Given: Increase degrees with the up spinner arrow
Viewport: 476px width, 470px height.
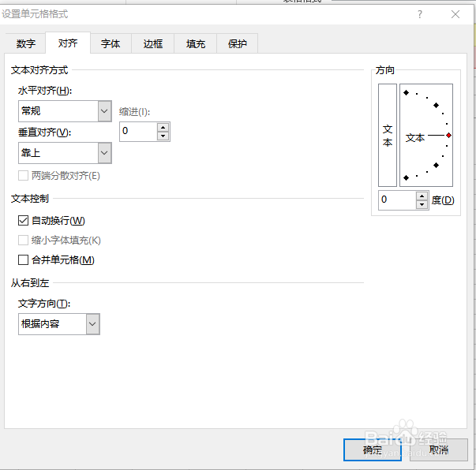Looking at the screenshot, I should [422, 196].
